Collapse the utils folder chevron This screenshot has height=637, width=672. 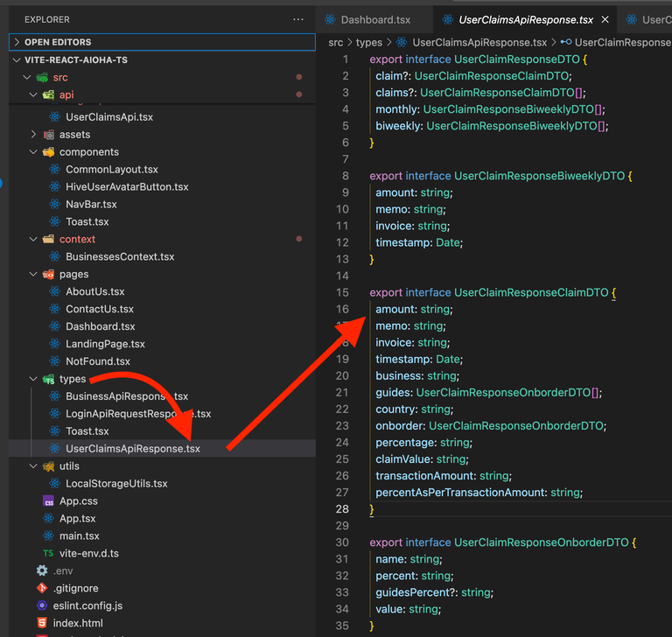(x=33, y=466)
